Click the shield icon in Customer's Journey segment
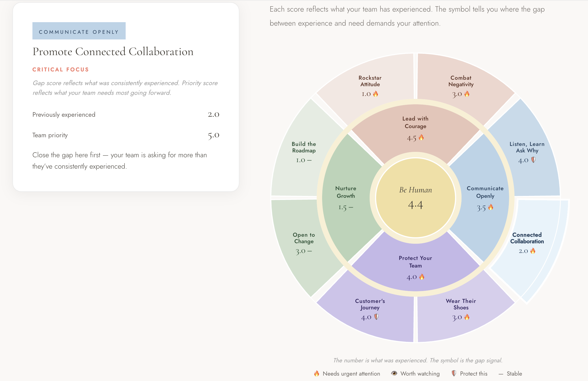This screenshot has width=588, height=381. point(376,317)
